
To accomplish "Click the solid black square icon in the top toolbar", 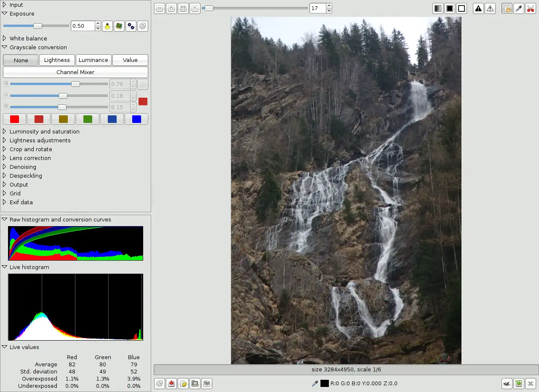I will 450,8.
